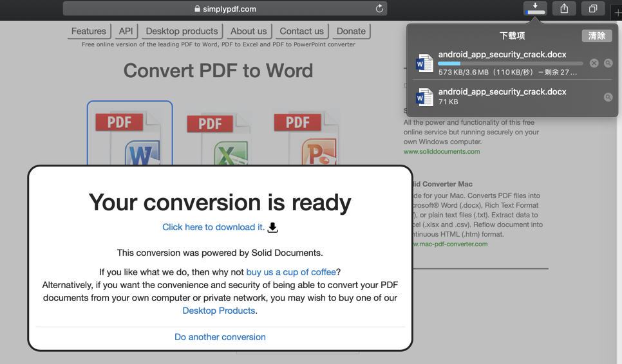Open the Donate tab
Screen dimensions: 622x364
[351, 32]
